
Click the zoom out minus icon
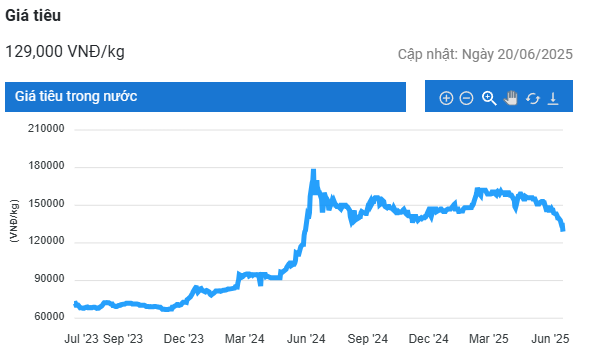tap(466, 98)
